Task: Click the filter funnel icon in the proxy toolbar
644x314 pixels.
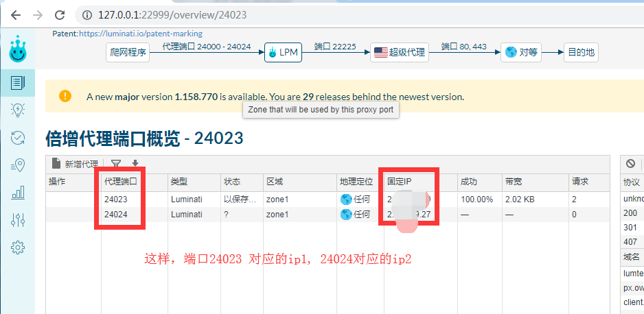Action: (116, 164)
